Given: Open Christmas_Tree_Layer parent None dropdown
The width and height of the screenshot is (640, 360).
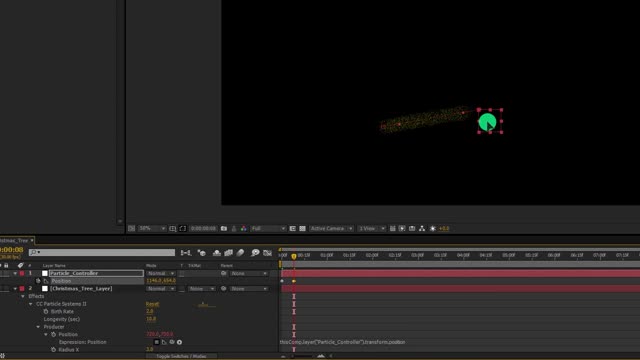Looking at the screenshot, I should coord(249,289).
